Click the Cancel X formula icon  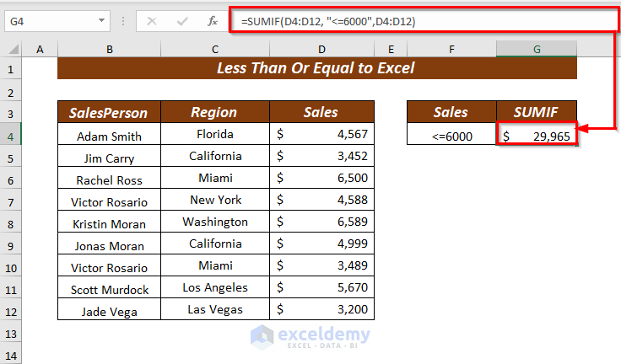[x=152, y=21]
